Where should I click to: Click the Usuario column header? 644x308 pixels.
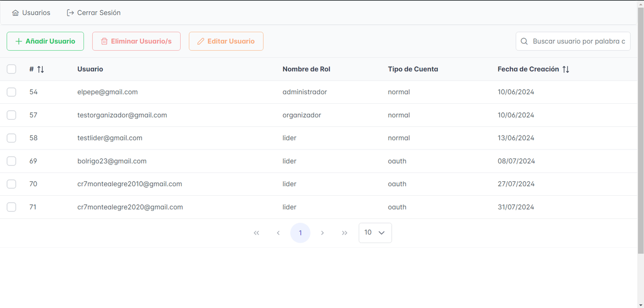pyautogui.click(x=90, y=69)
